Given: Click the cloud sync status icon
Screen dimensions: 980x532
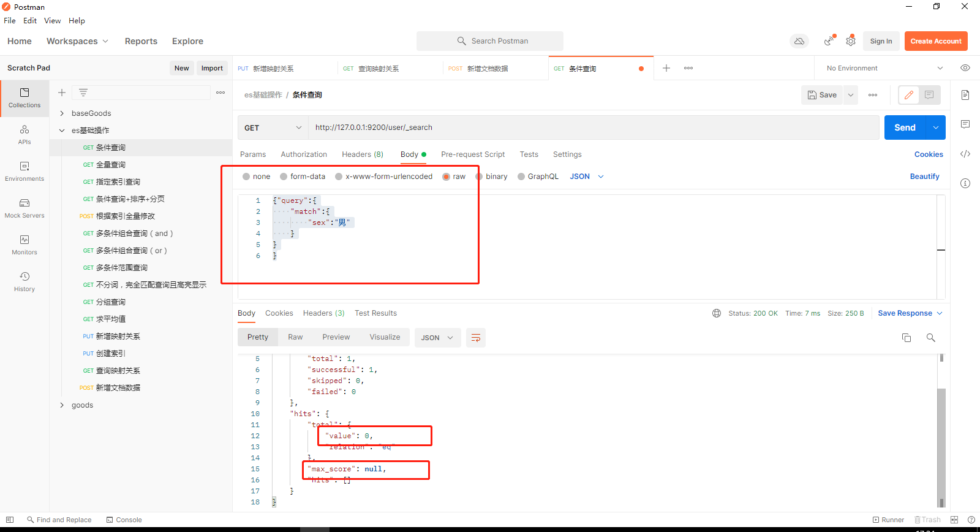Looking at the screenshot, I should [x=799, y=41].
